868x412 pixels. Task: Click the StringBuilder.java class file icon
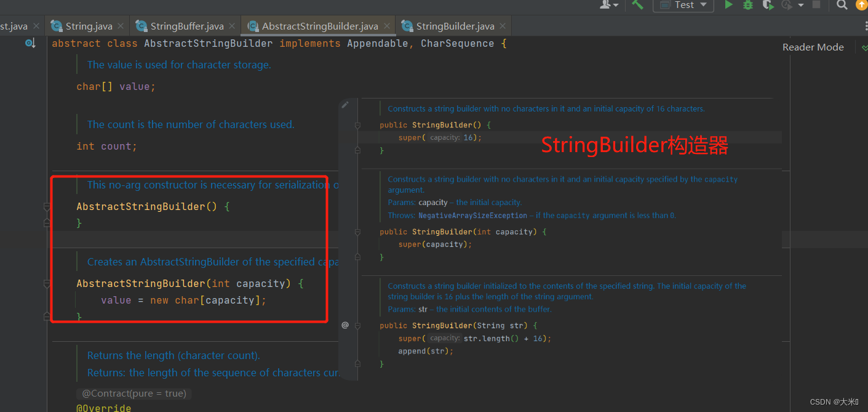(407, 26)
